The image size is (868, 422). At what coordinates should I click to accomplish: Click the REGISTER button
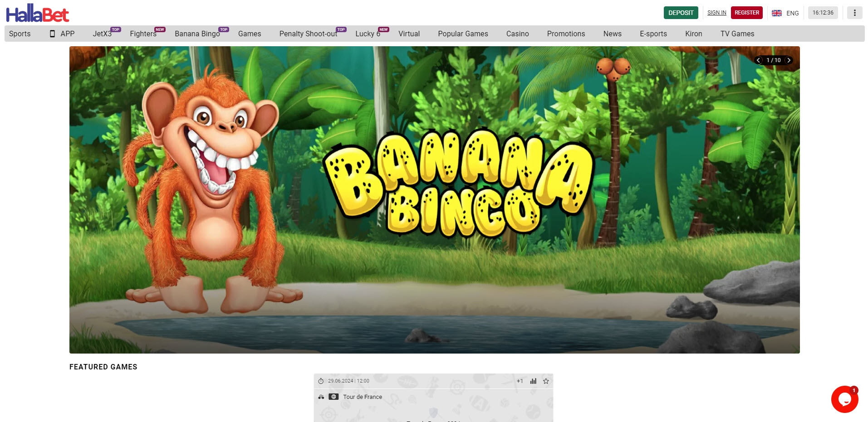point(747,13)
